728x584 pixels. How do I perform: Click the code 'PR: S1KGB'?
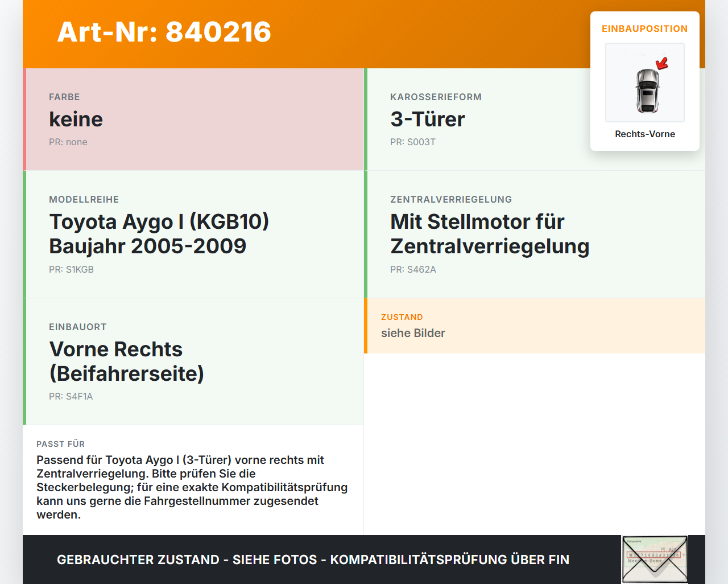72,269
